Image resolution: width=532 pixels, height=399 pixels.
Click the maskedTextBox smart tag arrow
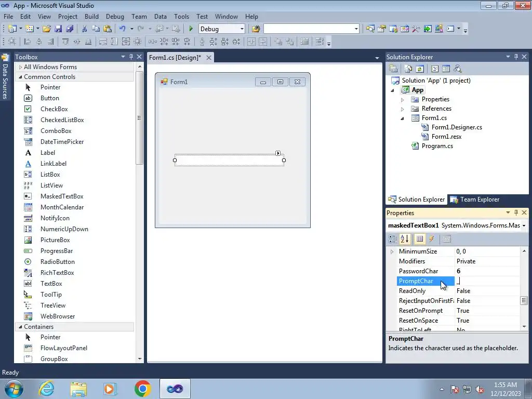tap(278, 153)
